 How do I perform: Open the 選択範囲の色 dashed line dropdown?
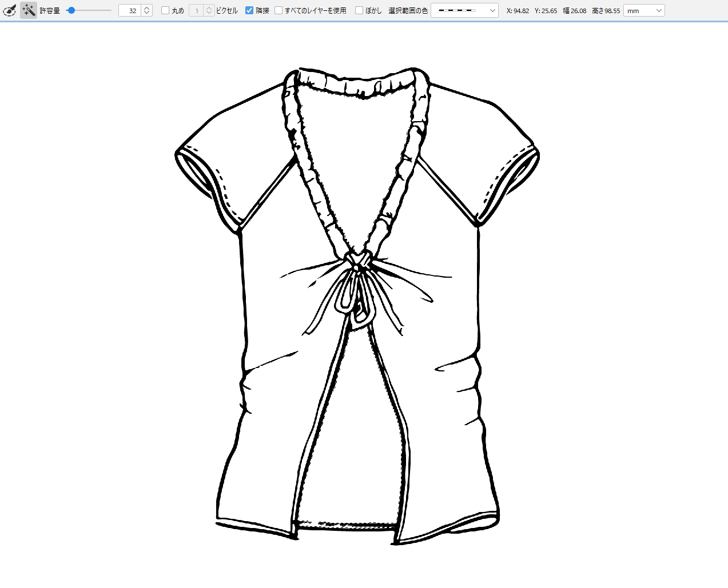point(464,10)
